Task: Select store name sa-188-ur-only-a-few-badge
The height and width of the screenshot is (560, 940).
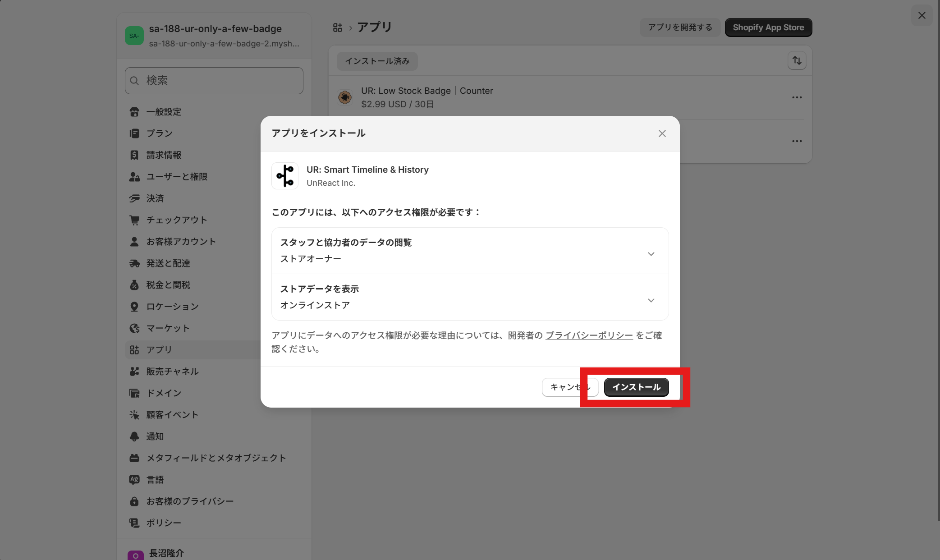Action: click(x=215, y=29)
